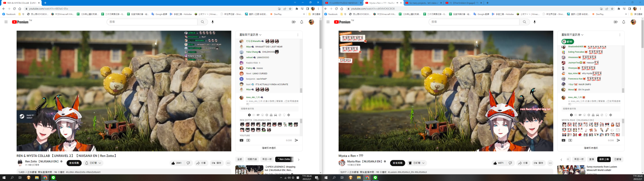The image size is (644, 181).
Task: Dislike the Mysta Rias video
Action: coord(510,163)
